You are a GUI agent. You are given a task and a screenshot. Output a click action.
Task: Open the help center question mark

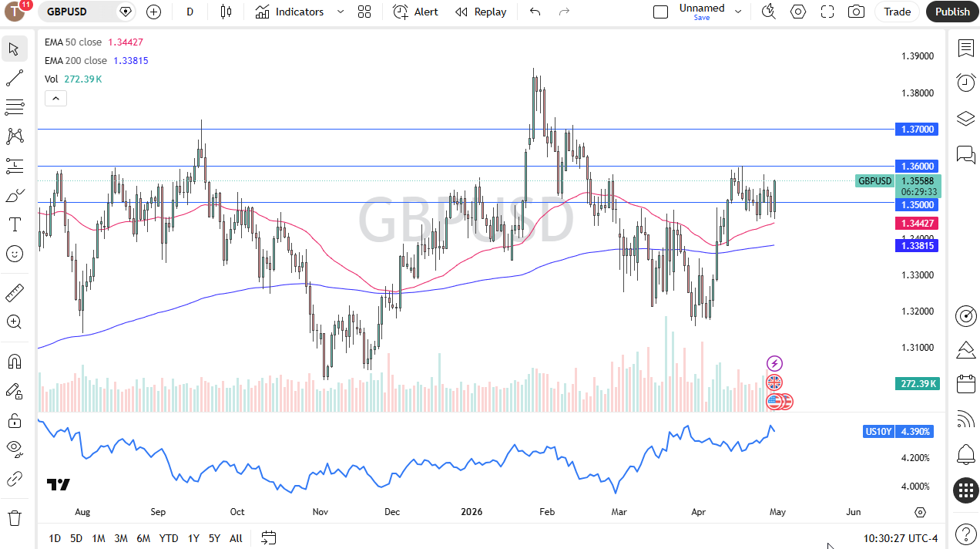(x=965, y=534)
